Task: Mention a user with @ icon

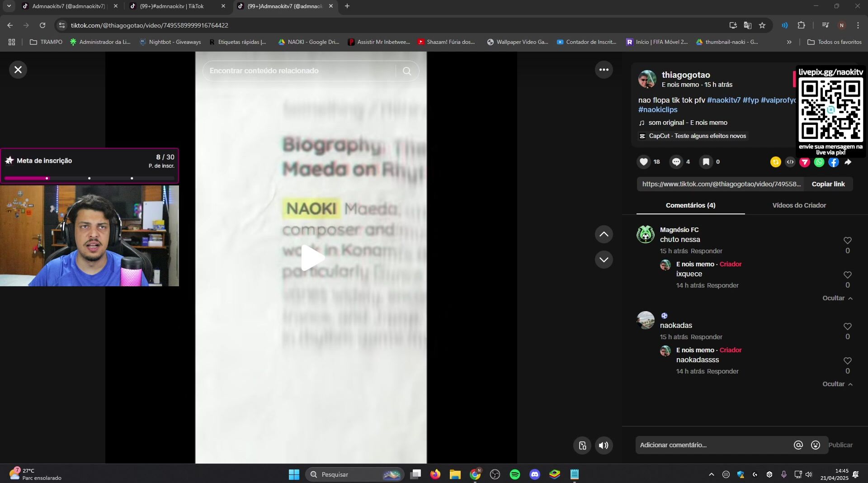Action: (x=798, y=445)
